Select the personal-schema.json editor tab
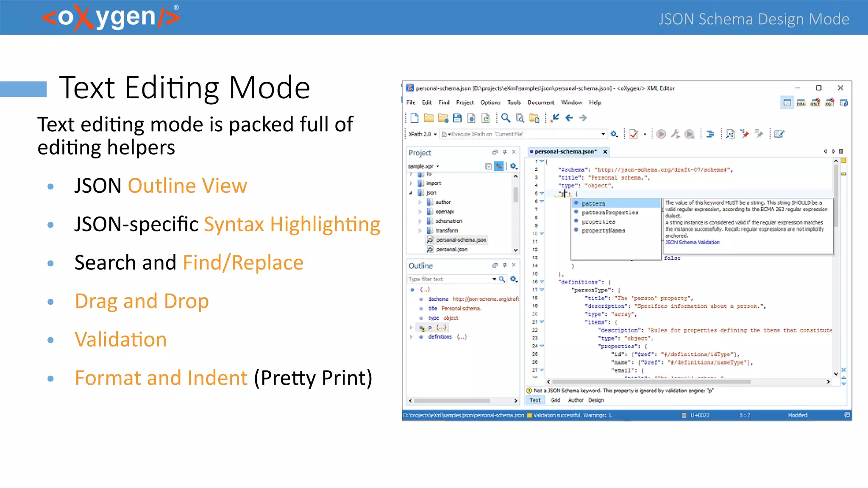 tap(565, 152)
